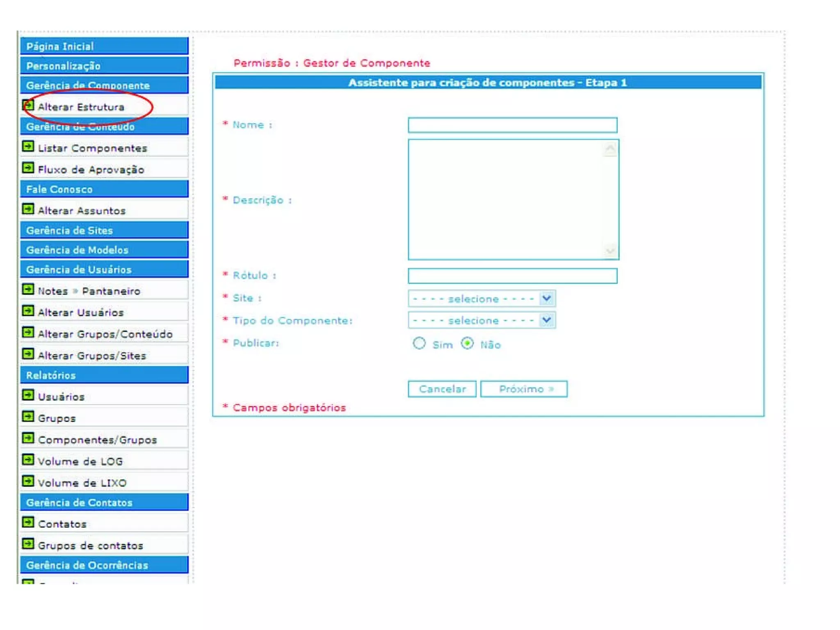
Task: Click green arrow icon next to Fluxo de Aprovação
Action: [x=28, y=168]
